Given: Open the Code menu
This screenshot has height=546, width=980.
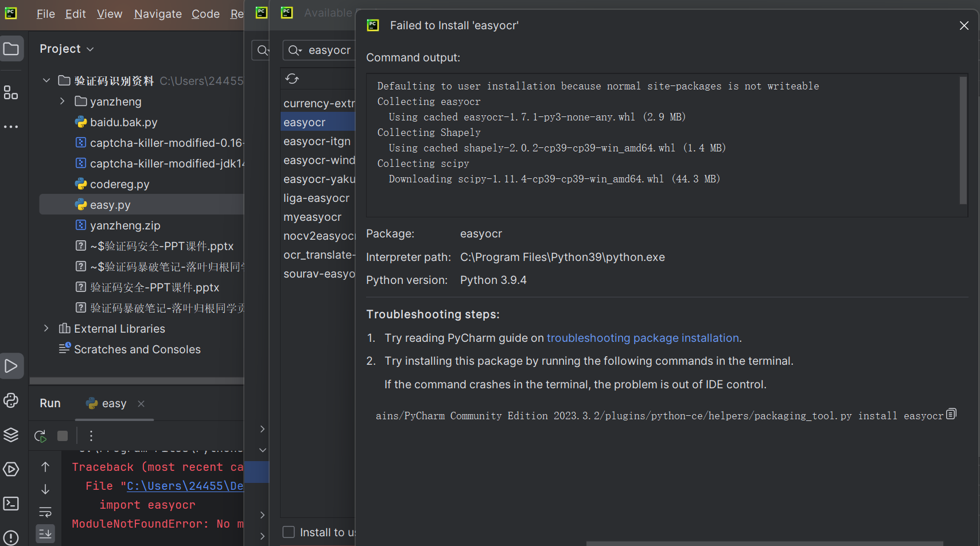Looking at the screenshot, I should (205, 14).
